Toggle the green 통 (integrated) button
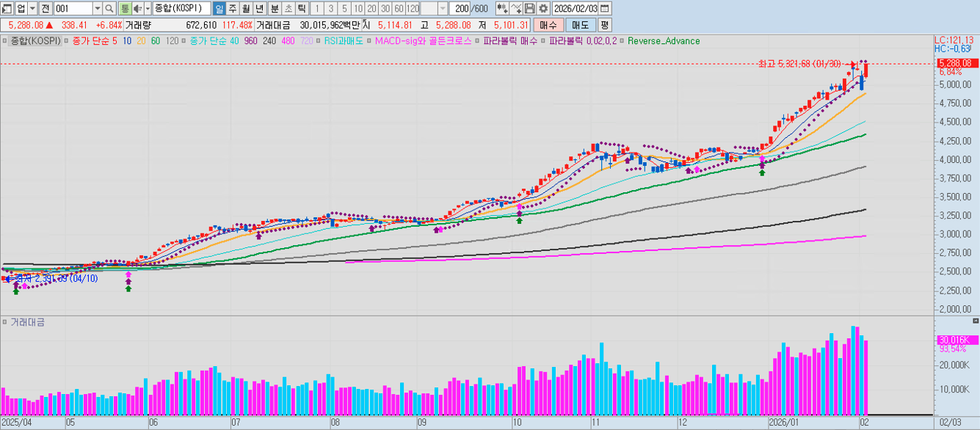This screenshot has height=430, width=980. click(125, 8)
